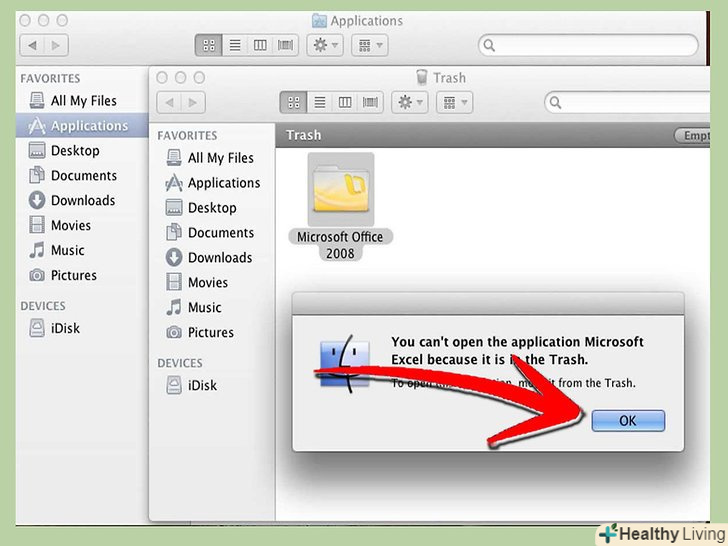Switch Applications window to list view
The width and height of the screenshot is (728, 546).
pyautogui.click(x=235, y=45)
